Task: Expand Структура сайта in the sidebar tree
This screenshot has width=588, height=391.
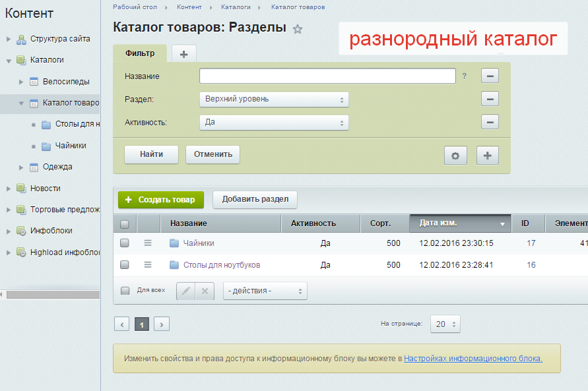Action: (9, 39)
